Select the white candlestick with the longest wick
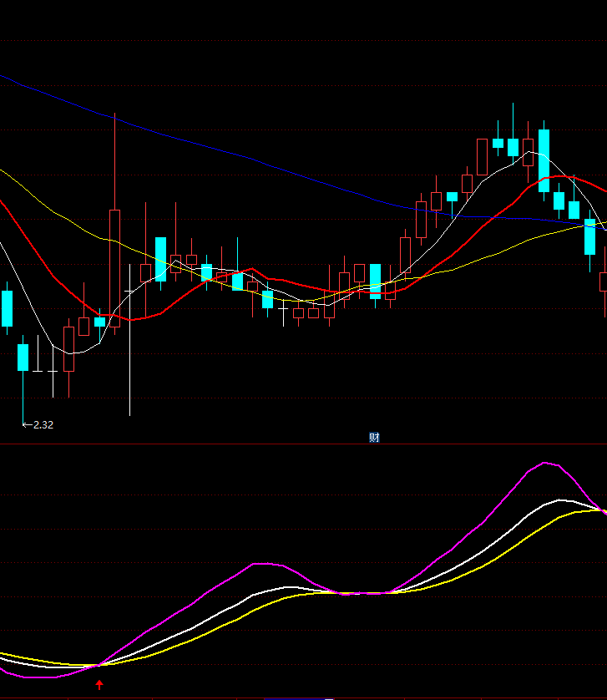Viewport: 607px width, 700px height. 130,340
